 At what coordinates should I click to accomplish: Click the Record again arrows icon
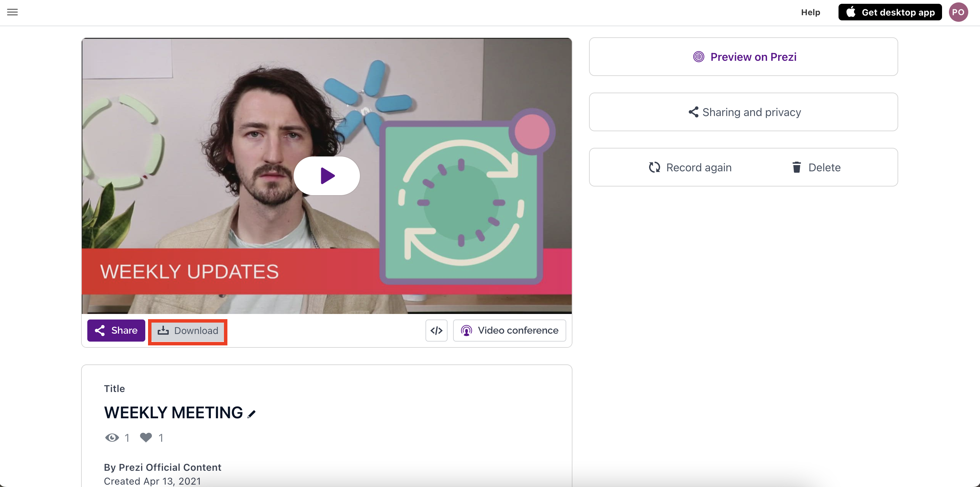[654, 168]
